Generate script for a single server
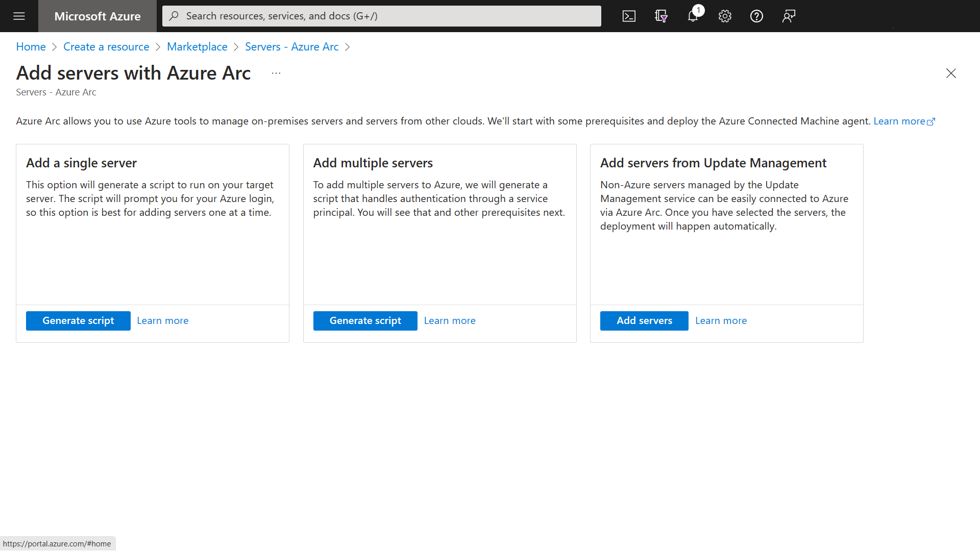Screen dimensions: 980x551 pos(78,321)
